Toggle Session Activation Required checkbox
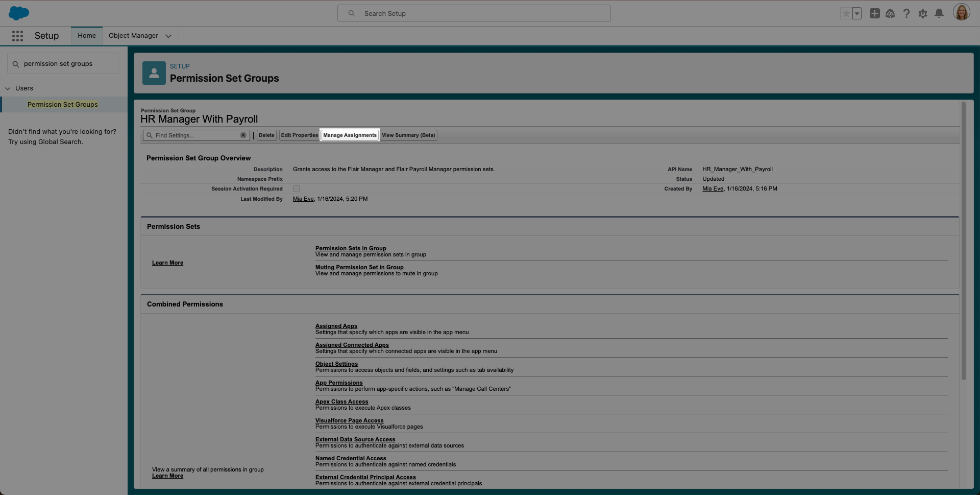This screenshot has height=495, width=980. coord(296,189)
